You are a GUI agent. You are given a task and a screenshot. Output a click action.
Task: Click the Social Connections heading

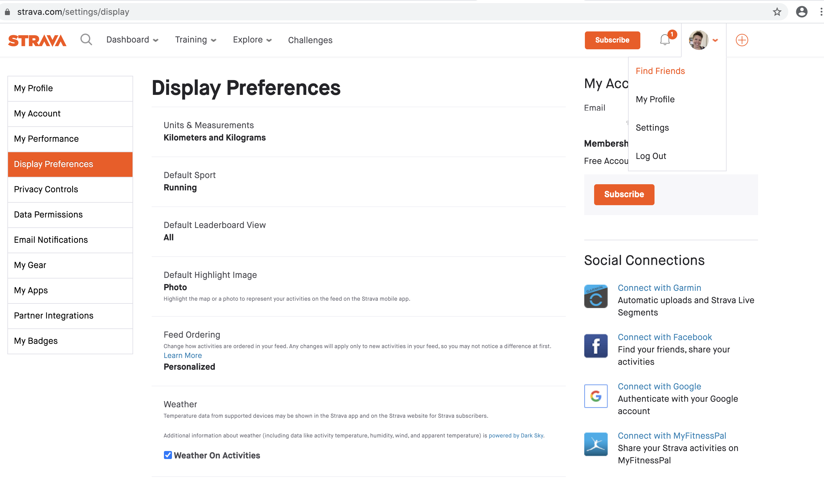644,260
